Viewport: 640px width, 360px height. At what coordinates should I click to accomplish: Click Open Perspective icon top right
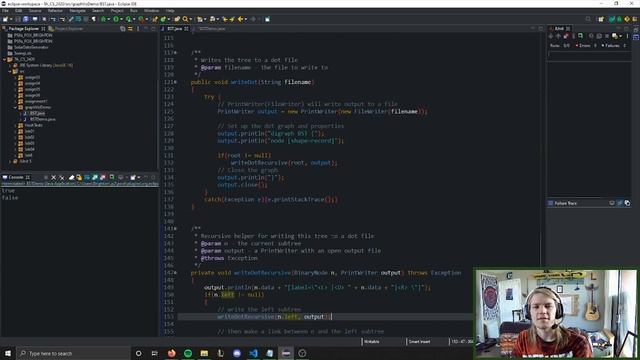coord(601,19)
